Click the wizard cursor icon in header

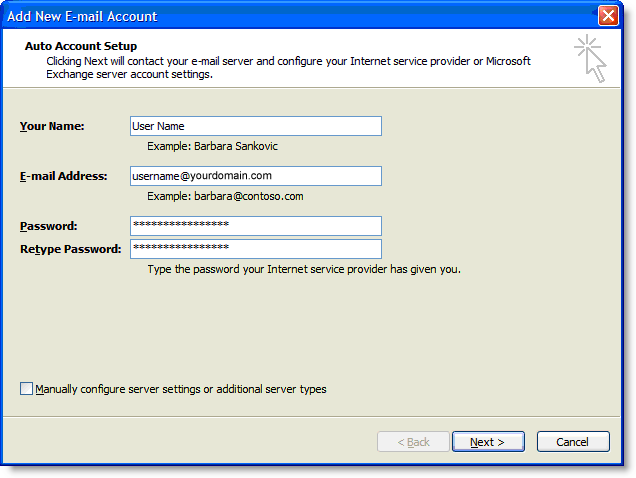click(x=591, y=59)
